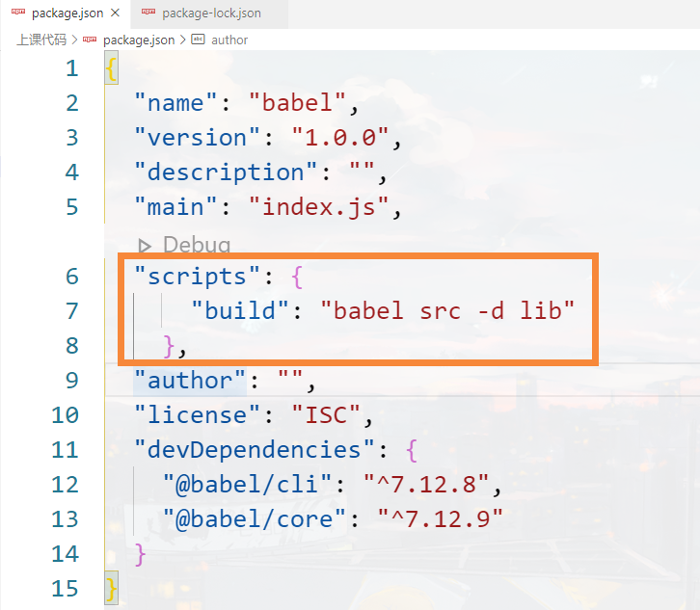Click the Debug play triangle icon
The height and width of the screenshot is (610, 700).
(x=145, y=246)
